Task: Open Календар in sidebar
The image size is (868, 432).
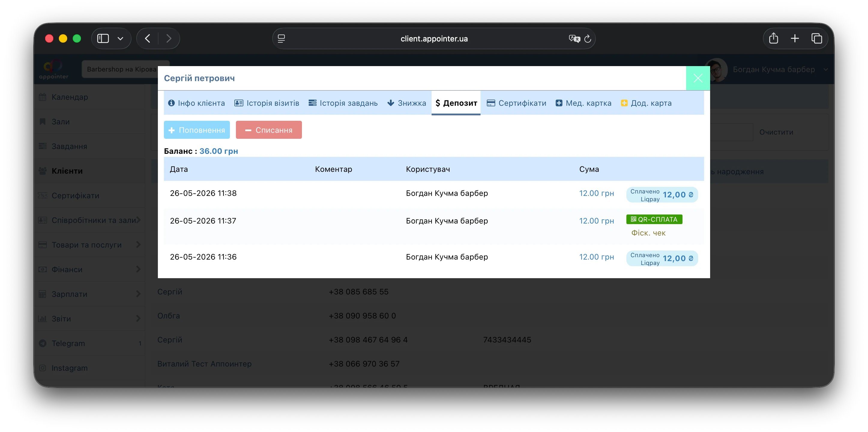Action: 89,97
